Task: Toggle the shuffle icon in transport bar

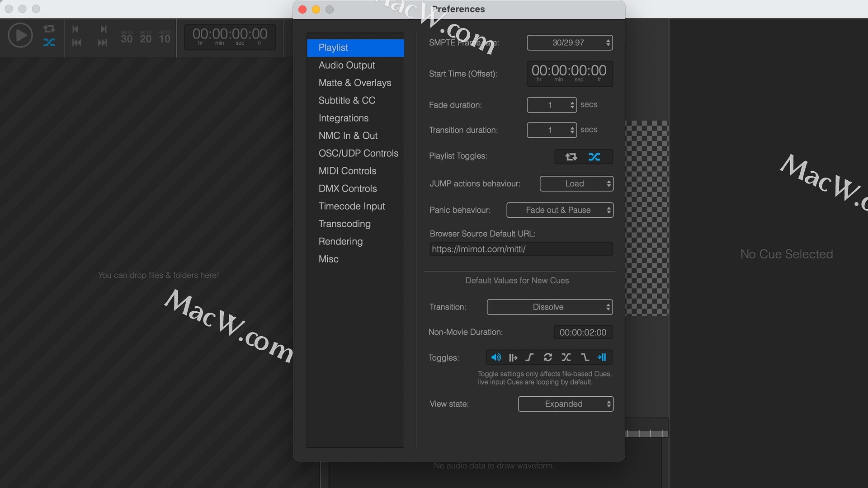Action: [49, 43]
